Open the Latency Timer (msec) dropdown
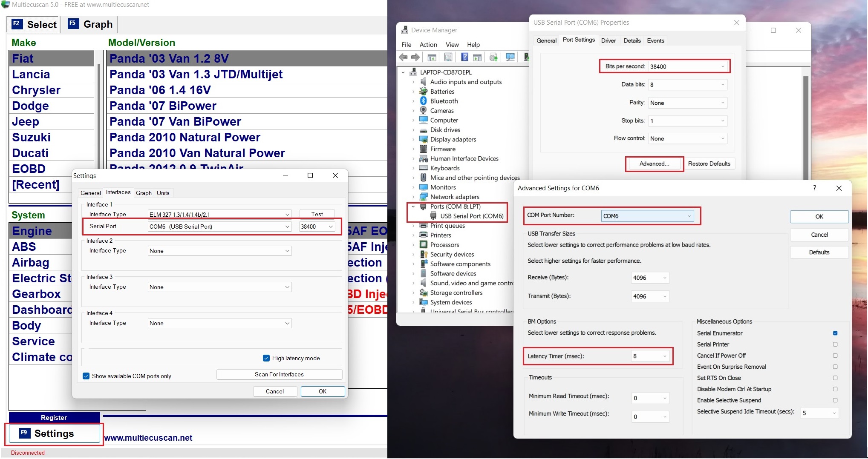This screenshot has width=868, height=459. click(x=650, y=356)
